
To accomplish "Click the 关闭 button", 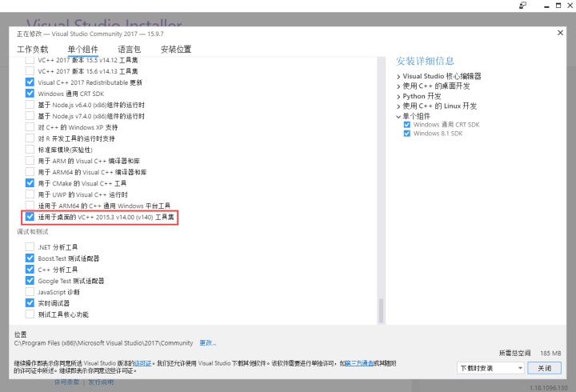I will tap(545, 368).
